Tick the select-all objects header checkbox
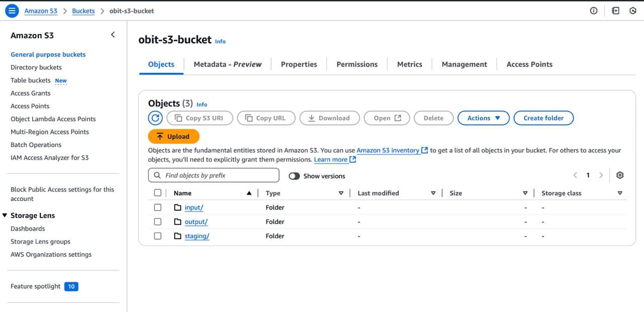This screenshot has width=644, height=312. [158, 193]
